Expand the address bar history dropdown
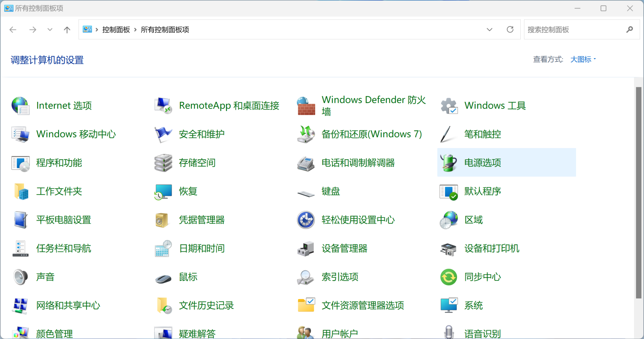The image size is (644, 339). coord(489,30)
